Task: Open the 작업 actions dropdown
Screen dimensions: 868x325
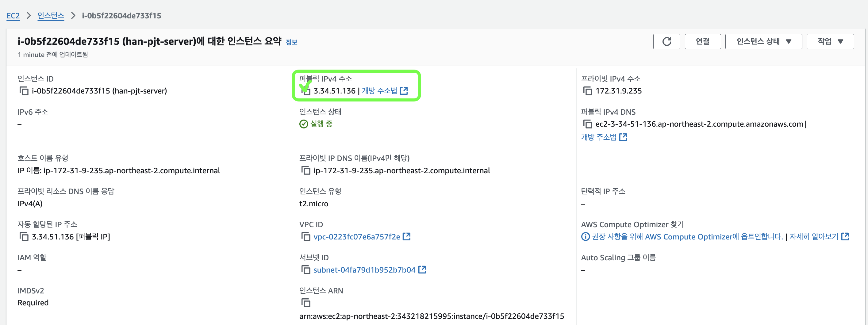Action: [830, 41]
